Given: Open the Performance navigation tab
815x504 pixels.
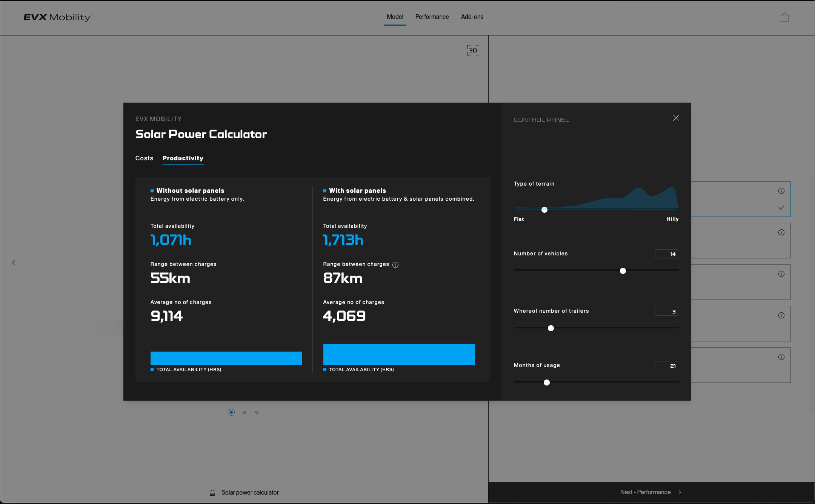Looking at the screenshot, I should point(432,17).
